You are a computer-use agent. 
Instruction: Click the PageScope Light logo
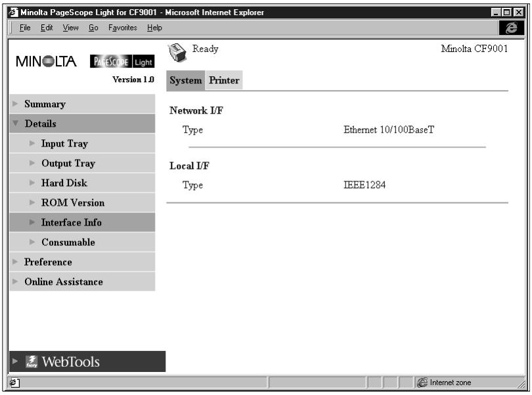122,62
